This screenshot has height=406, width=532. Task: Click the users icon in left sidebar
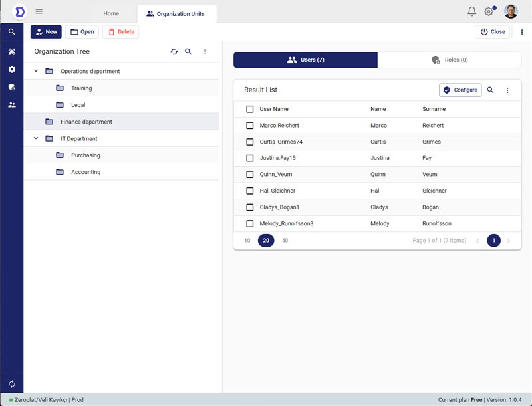coord(12,105)
